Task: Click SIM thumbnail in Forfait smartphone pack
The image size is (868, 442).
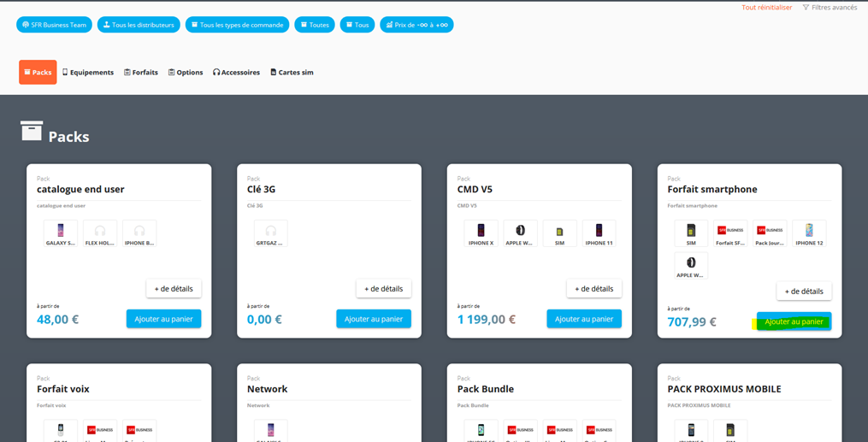Action: click(691, 233)
